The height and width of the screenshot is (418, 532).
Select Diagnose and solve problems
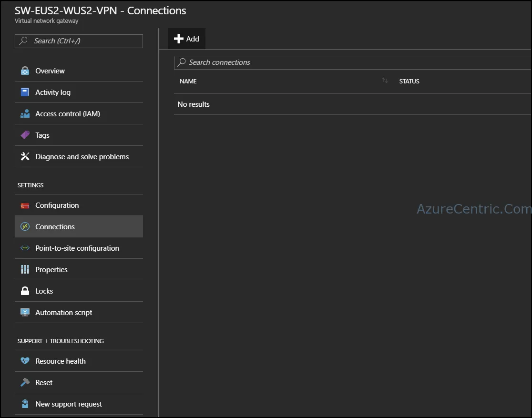pyautogui.click(x=79, y=156)
